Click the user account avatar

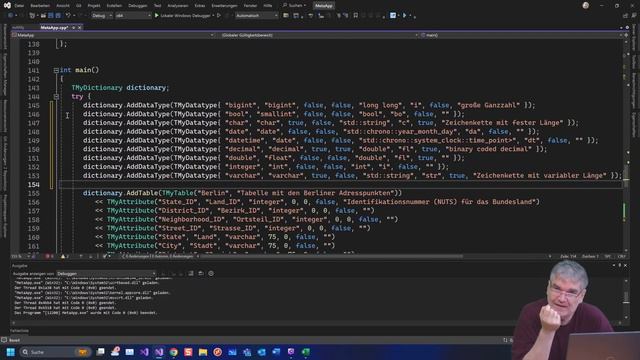pyautogui.click(x=586, y=5)
